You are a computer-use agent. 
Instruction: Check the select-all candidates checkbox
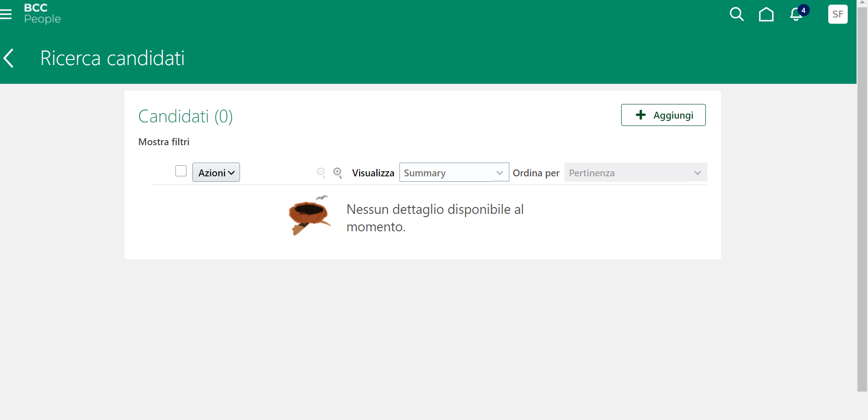pos(180,171)
